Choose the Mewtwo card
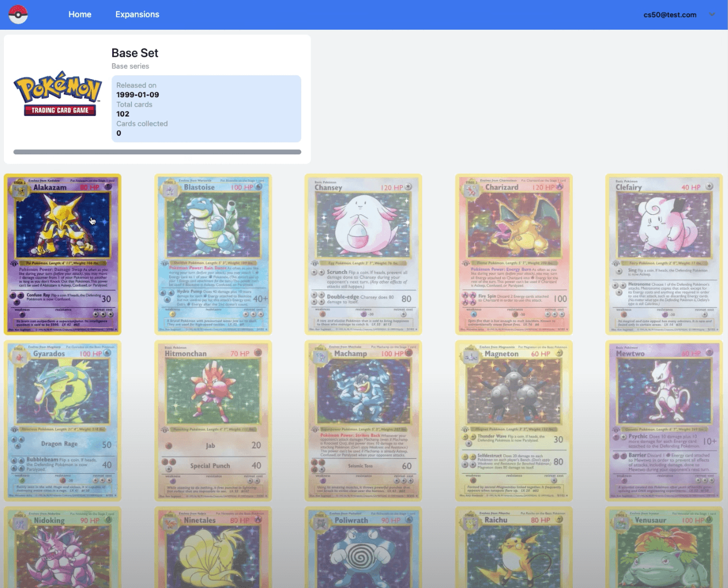Viewport: 728px width, 588px height. (664, 421)
